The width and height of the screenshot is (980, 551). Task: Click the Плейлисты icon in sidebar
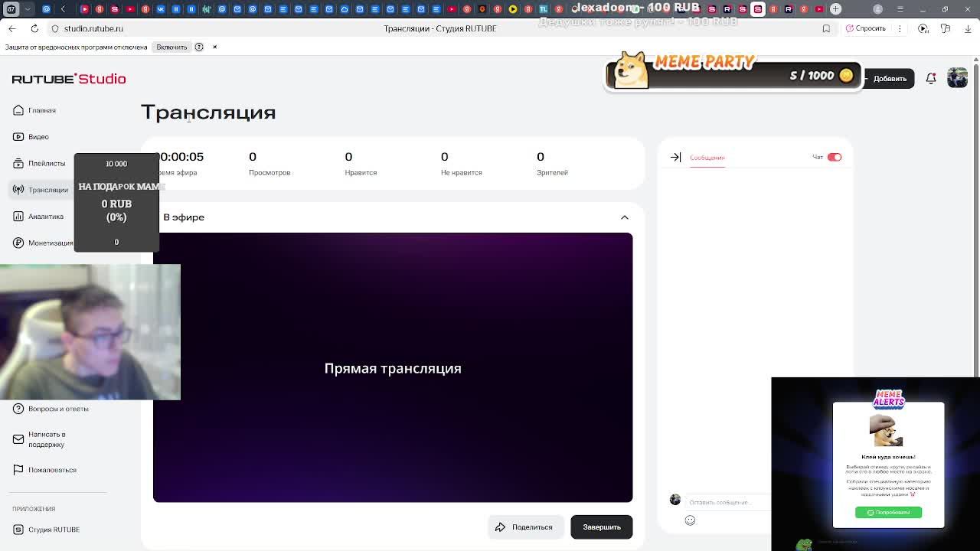click(x=18, y=163)
